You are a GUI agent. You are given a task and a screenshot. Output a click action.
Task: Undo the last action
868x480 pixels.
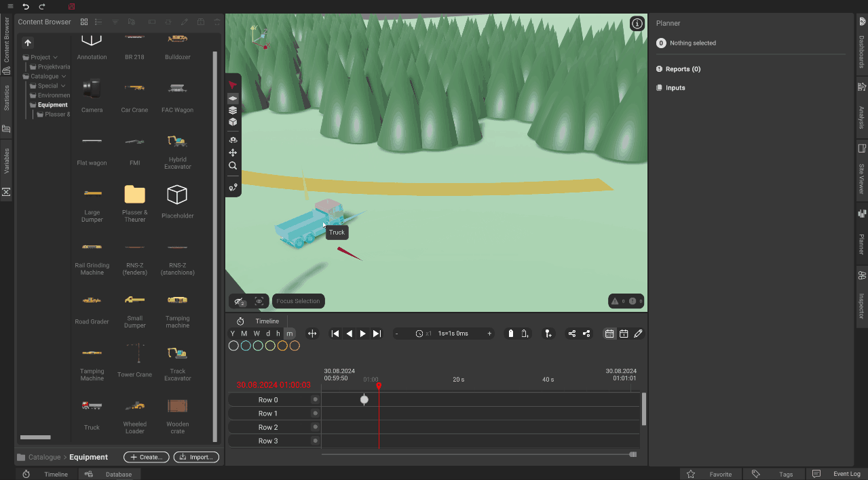coord(26,6)
